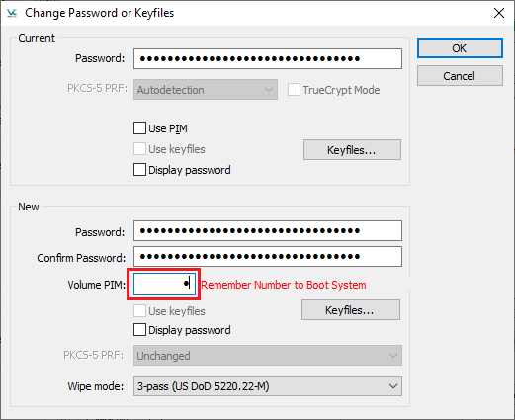
Task: Check Use keyfiles in Current section
Action: tap(139, 149)
